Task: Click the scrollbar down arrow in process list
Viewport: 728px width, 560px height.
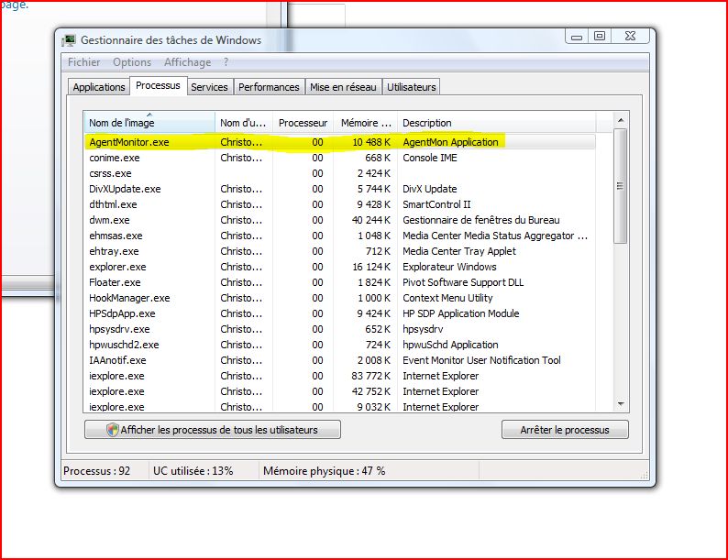Action: pos(621,403)
